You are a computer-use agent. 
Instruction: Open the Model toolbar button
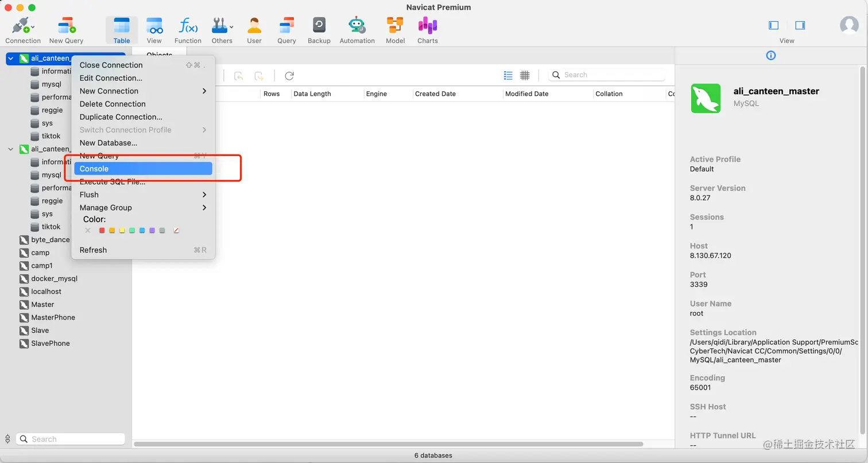(395, 30)
